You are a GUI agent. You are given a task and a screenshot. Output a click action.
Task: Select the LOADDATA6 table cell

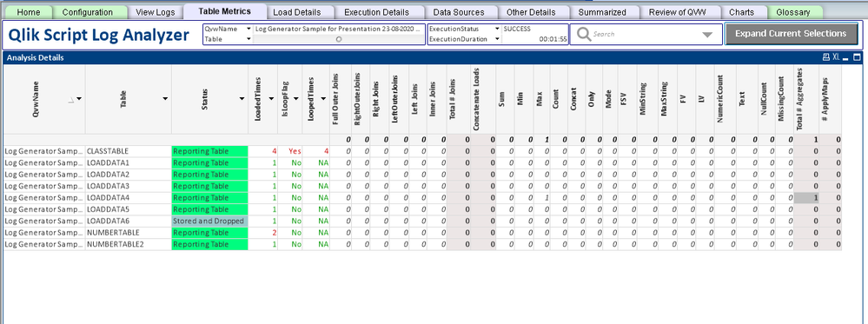pyautogui.click(x=129, y=221)
